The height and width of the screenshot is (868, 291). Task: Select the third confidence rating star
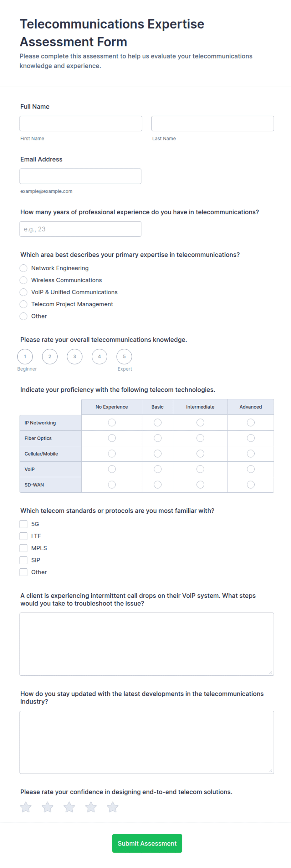click(x=69, y=807)
